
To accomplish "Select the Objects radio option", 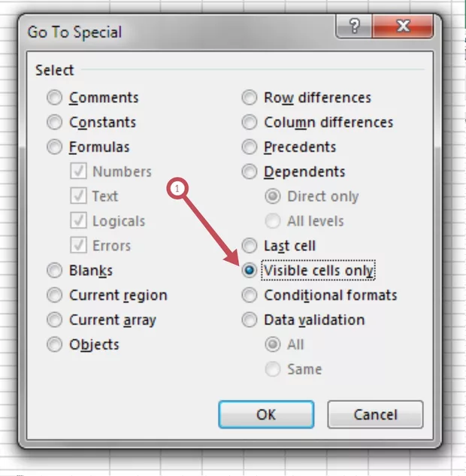I will pyautogui.click(x=55, y=345).
